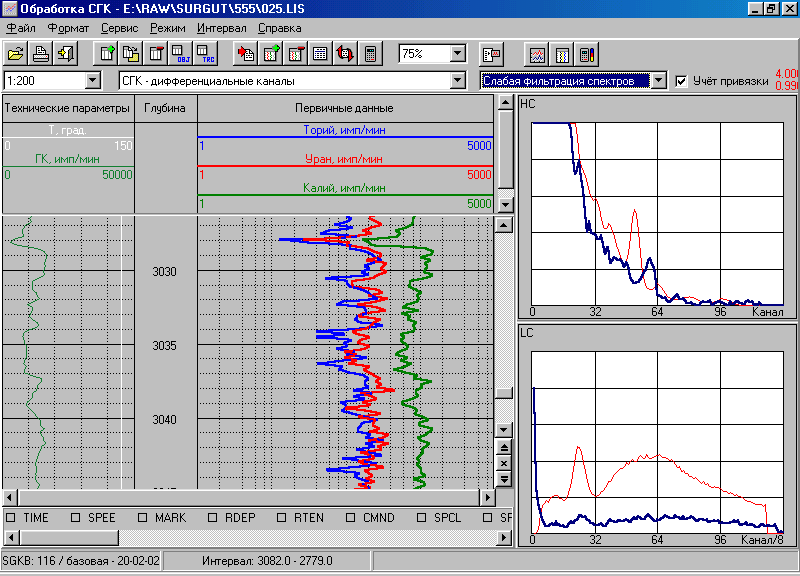Image resolution: width=800 pixels, height=576 pixels.
Task: Click the print icon in toolbar
Action: [x=41, y=53]
